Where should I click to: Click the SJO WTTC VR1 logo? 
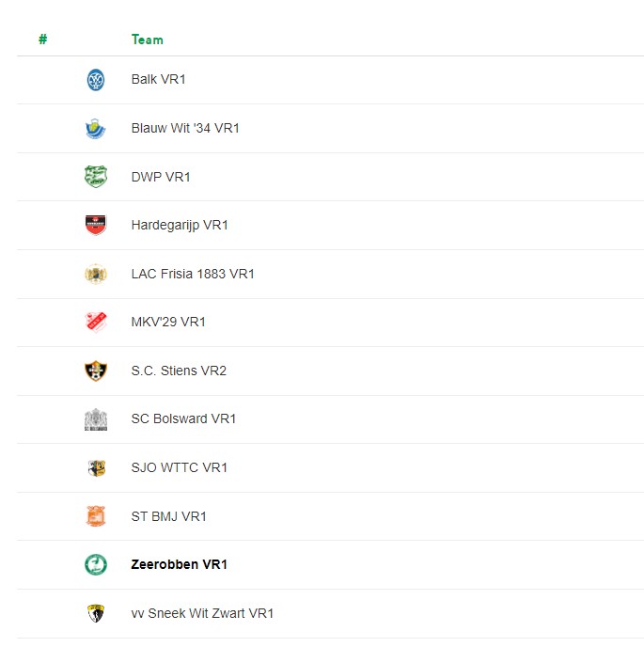[x=97, y=468]
